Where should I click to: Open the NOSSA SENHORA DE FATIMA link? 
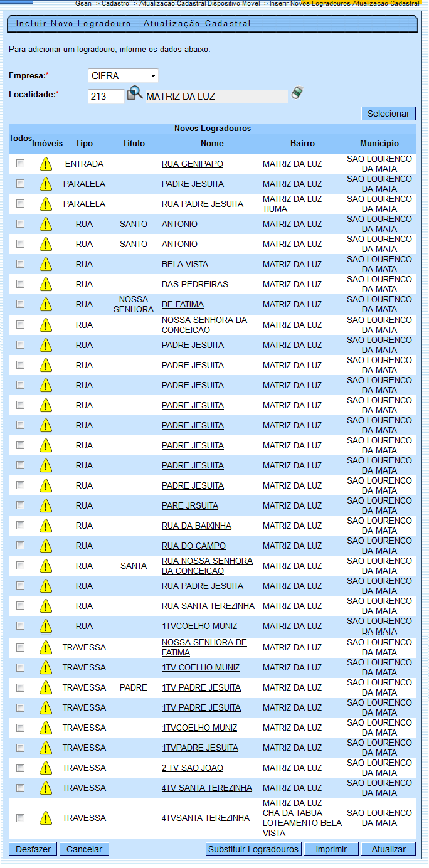(x=204, y=647)
